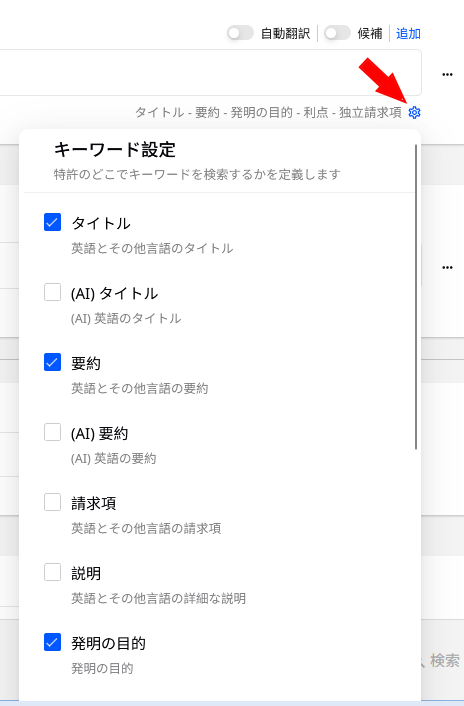Select the 発明の目的 option label
This screenshot has height=706, width=464.
pyautogui.click(x=108, y=643)
